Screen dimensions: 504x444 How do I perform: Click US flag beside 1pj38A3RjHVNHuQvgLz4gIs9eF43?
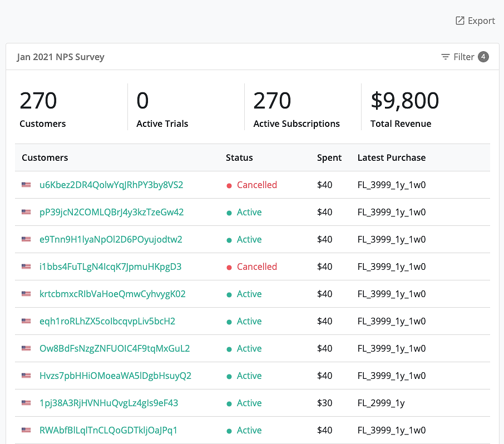[26, 403]
